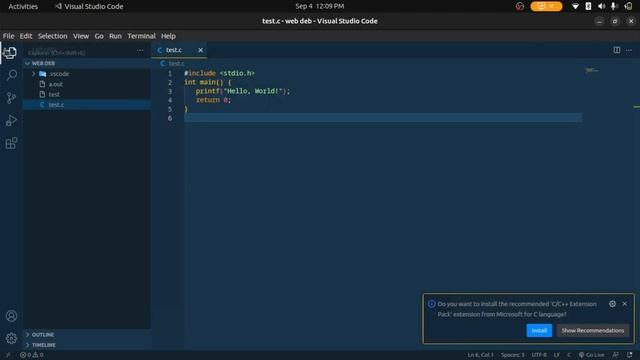
Task: Open the errors and warnings indicator
Action: [32, 355]
